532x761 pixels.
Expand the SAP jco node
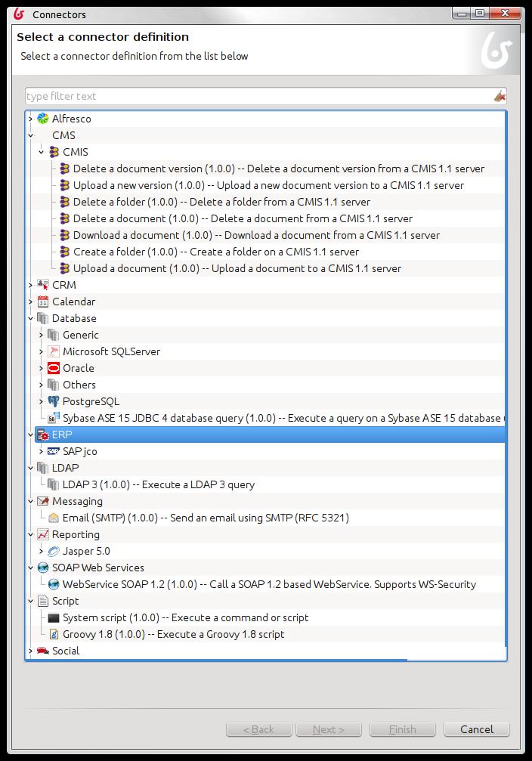click(42, 451)
